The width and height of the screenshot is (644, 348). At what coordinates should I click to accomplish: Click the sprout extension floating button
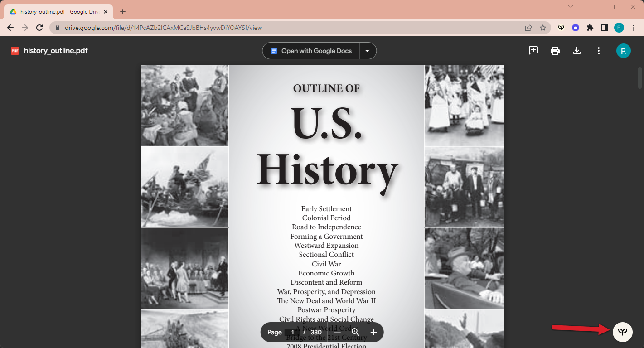click(623, 332)
